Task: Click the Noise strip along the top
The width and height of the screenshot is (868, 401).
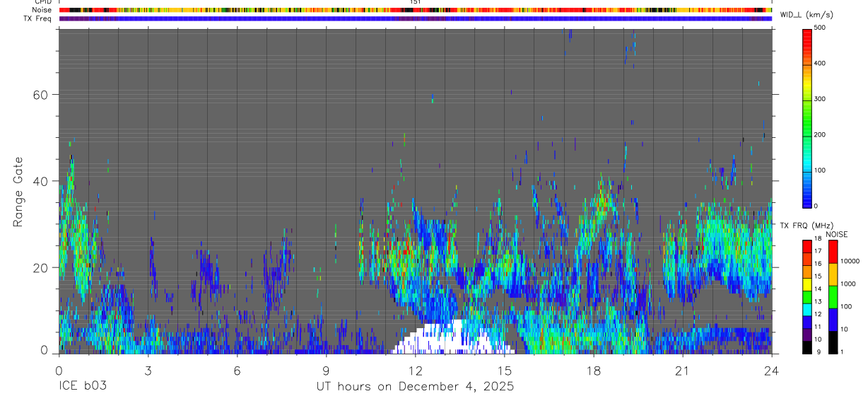Action: click(416, 11)
